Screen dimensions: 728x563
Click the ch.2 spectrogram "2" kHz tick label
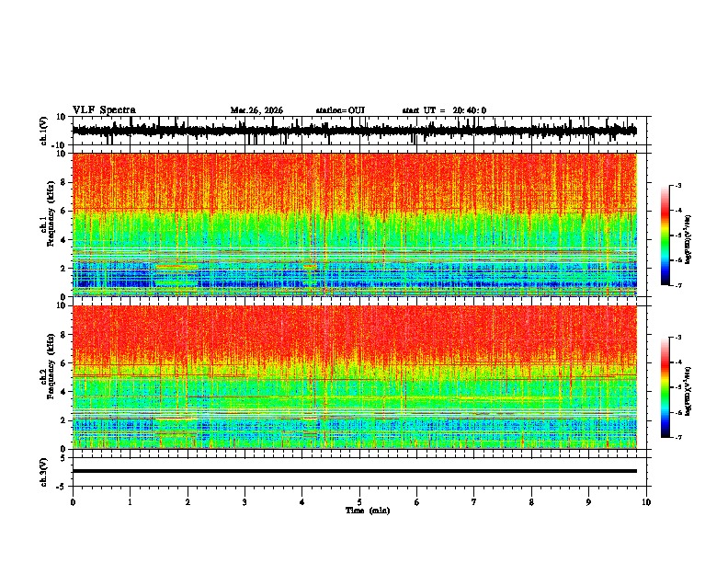(x=63, y=420)
